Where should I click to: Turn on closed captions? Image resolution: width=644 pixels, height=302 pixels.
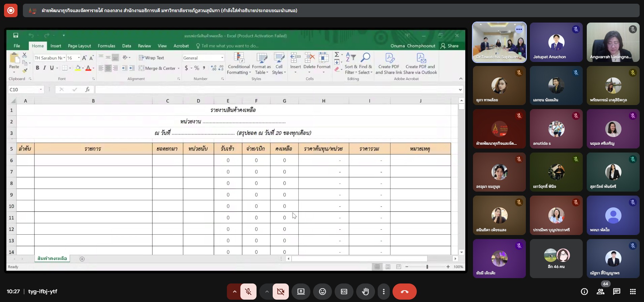[x=344, y=292]
